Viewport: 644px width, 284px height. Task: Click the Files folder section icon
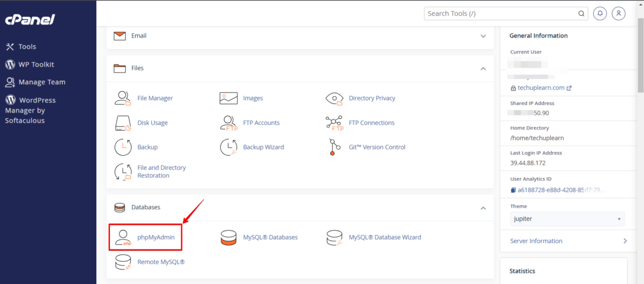(x=119, y=68)
